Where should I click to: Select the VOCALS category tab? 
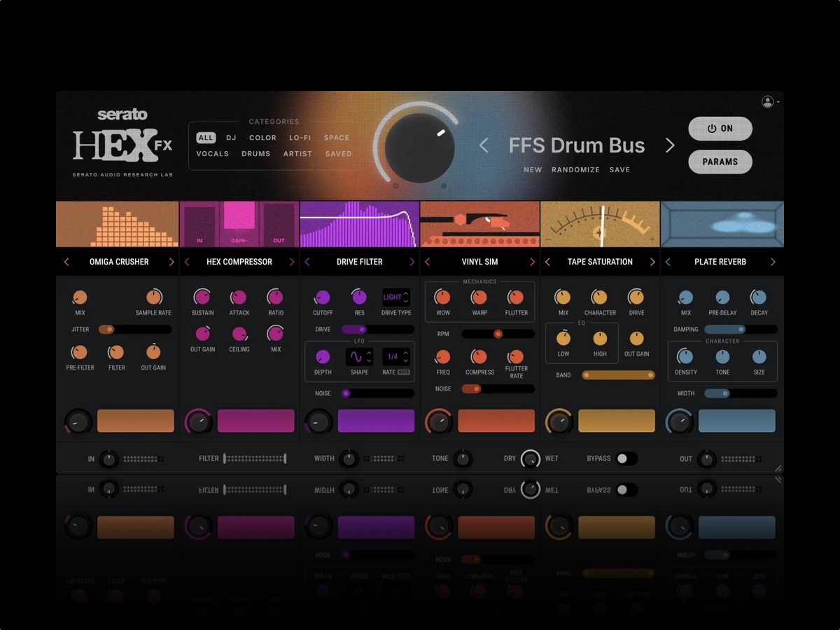[212, 153]
